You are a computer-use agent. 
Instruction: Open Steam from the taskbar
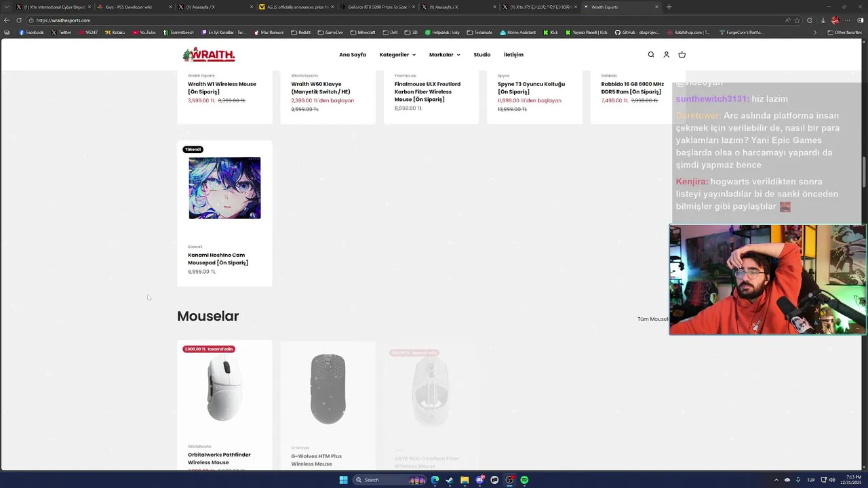pyautogui.click(x=450, y=480)
